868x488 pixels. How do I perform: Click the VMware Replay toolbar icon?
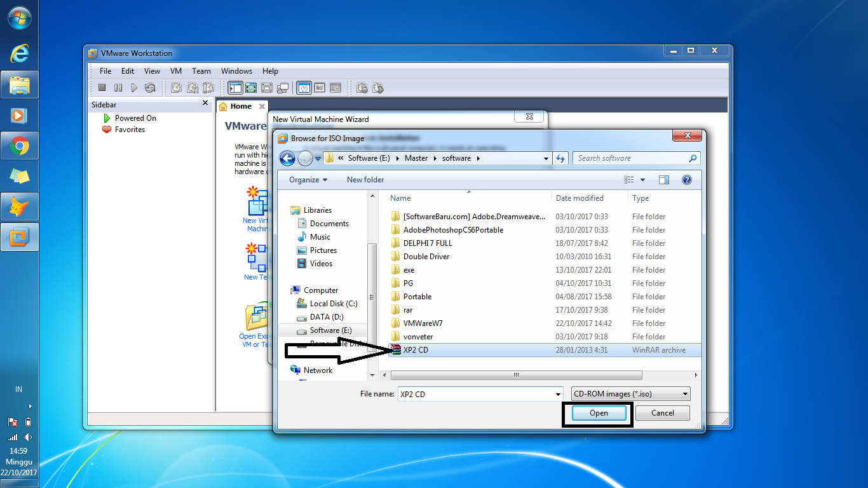pyautogui.click(x=378, y=88)
